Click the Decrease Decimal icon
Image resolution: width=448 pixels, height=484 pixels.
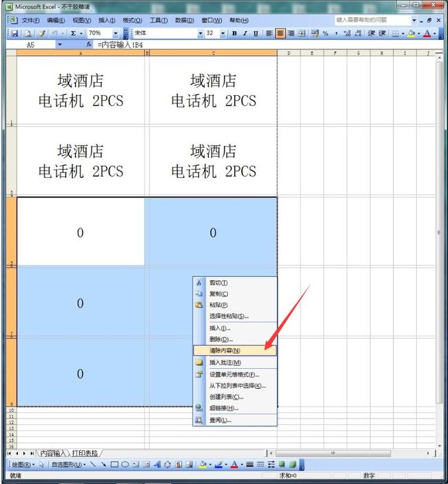click(x=358, y=33)
